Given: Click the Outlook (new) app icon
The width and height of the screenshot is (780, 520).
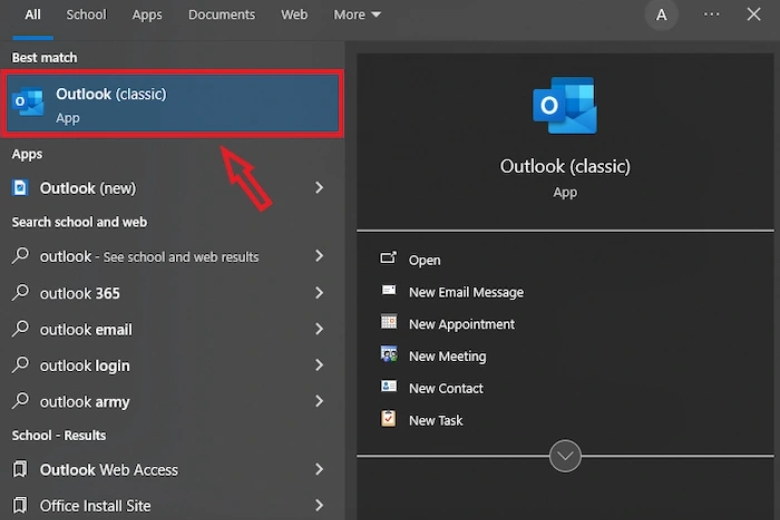Looking at the screenshot, I should tap(20, 188).
